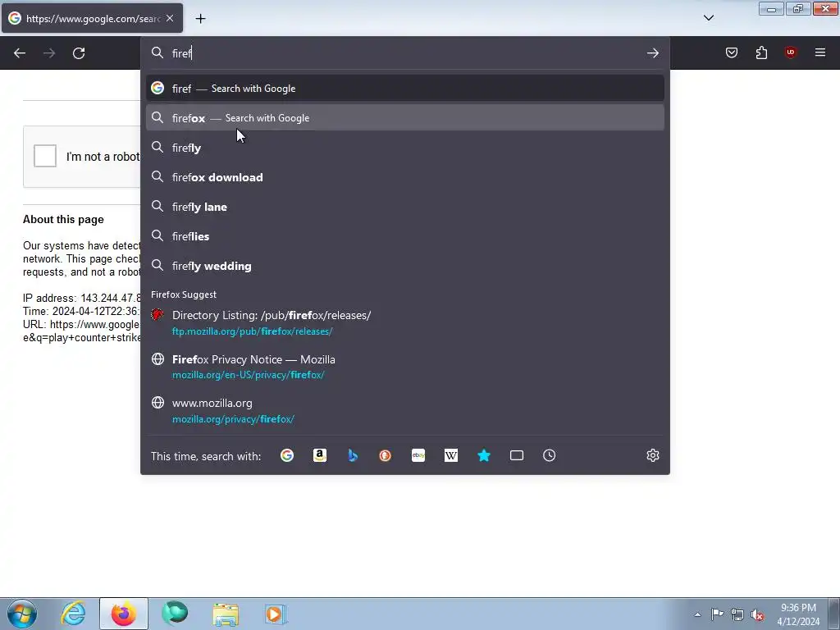Open Windows Media Player from taskbar
The image size is (840, 630).
click(276, 614)
